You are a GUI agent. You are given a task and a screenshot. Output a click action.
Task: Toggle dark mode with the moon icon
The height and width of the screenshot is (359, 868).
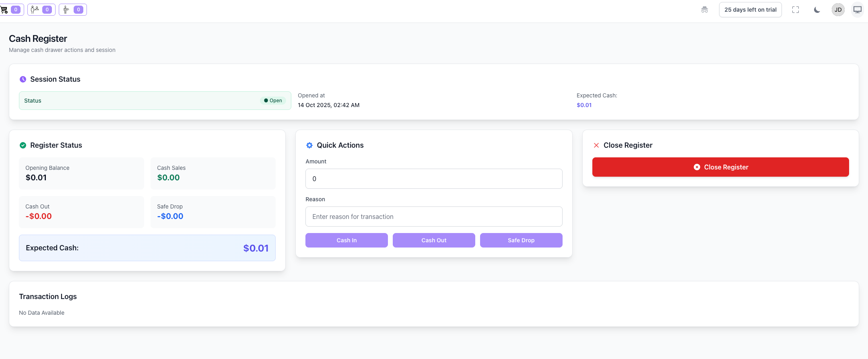pyautogui.click(x=817, y=10)
